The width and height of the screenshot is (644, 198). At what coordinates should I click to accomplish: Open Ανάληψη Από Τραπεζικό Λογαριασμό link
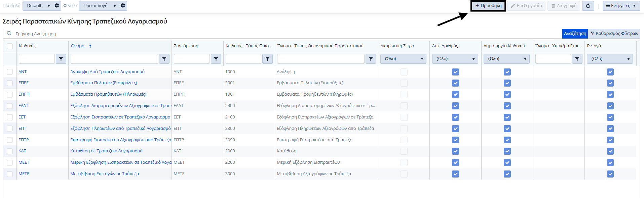pos(107,72)
